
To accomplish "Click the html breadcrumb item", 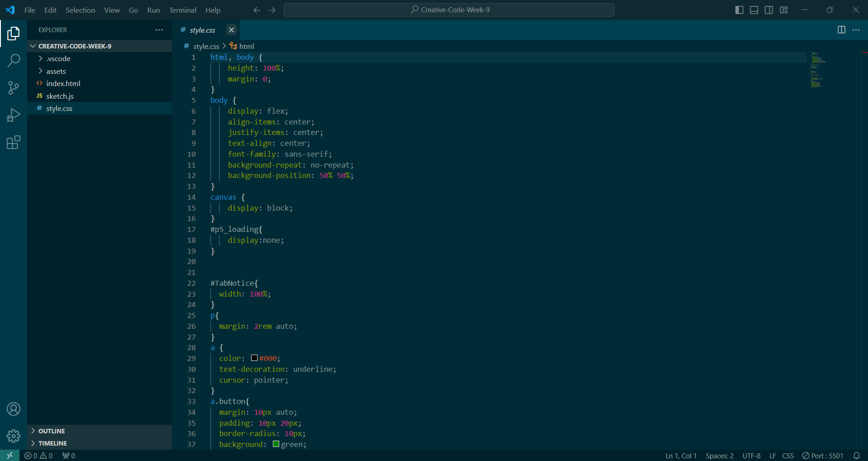I will pyautogui.click(x=246, y=46).
